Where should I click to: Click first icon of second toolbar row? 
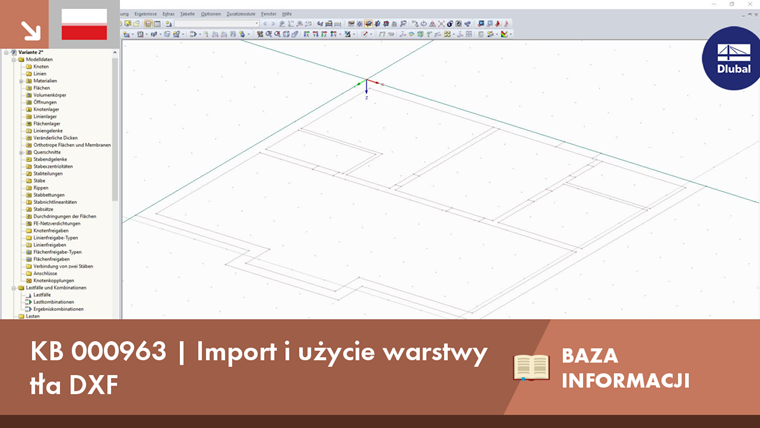click(x=127, y=34)
